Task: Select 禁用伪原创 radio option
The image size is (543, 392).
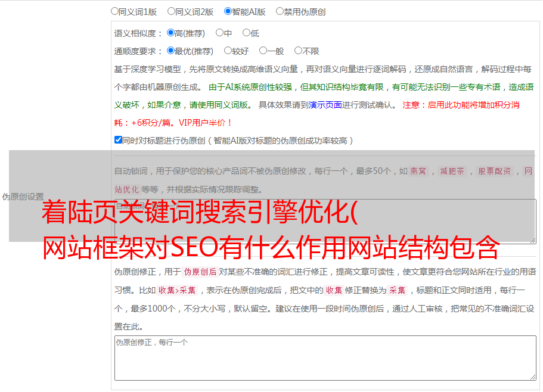Action: [x=280, y=11]
